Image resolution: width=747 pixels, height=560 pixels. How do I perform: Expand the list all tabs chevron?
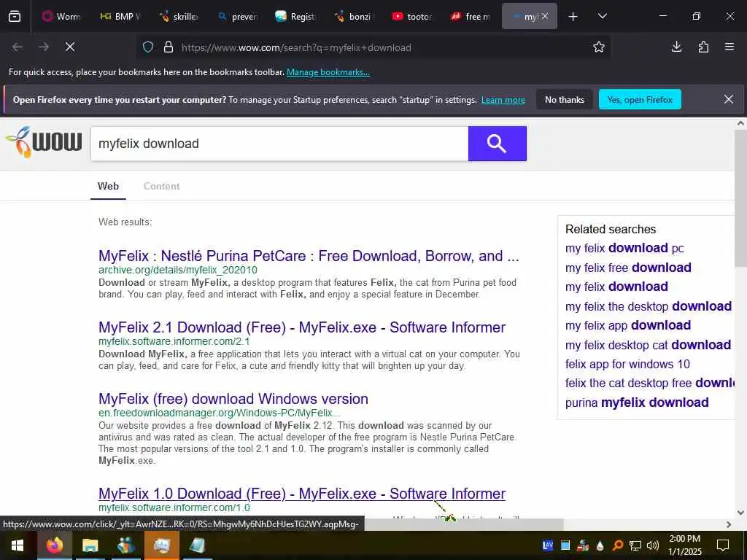(602, 17)
